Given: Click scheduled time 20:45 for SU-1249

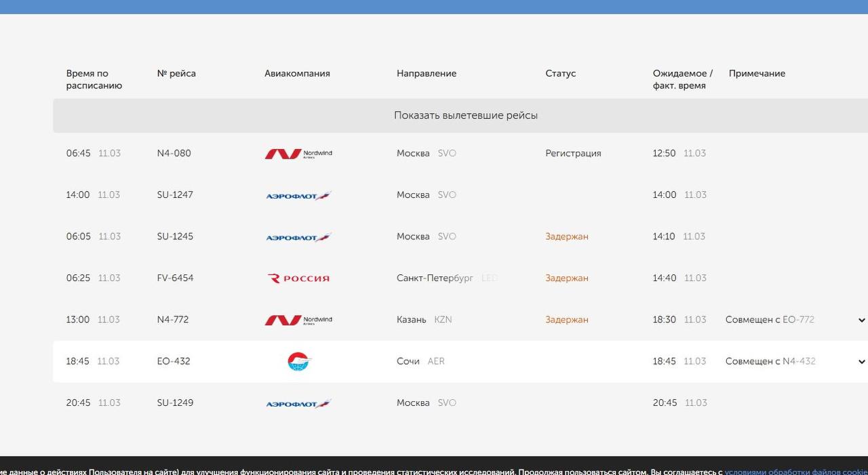Looking at the screenshot, I should point(78,402).
